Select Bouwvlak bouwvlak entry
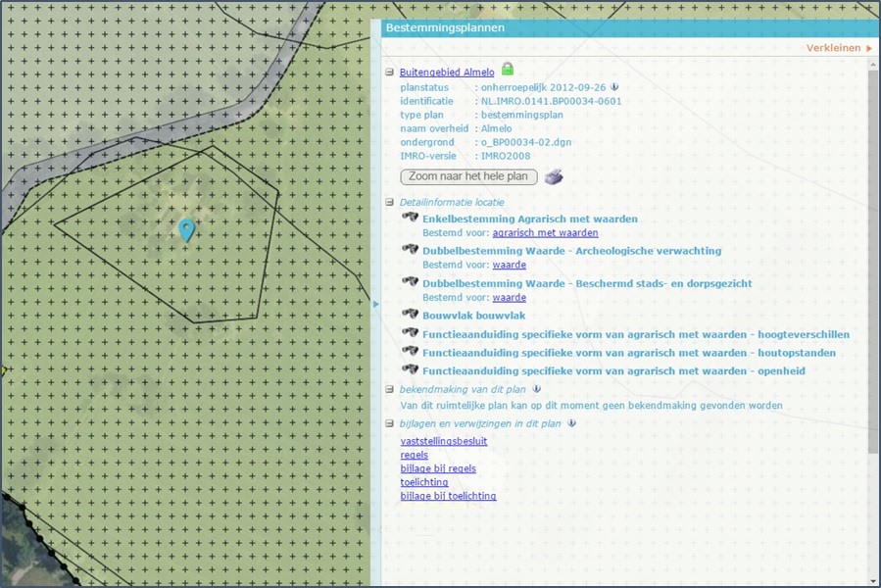Viewport: 881px width, 588px height. [x=473, y=316]
